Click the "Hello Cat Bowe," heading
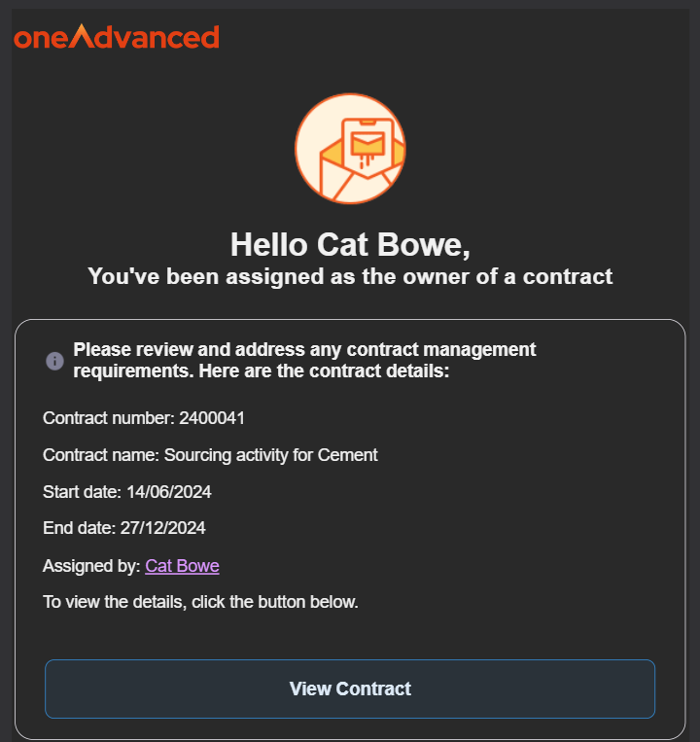The width and height of the screenshot is (700, 742). tap(350, 243)
